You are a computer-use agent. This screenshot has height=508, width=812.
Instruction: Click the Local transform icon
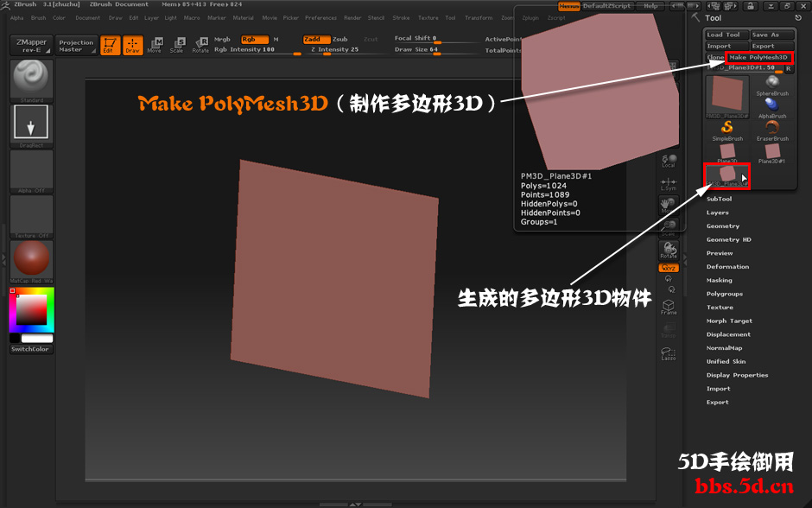pyautogui.click(x=669, y=161)
